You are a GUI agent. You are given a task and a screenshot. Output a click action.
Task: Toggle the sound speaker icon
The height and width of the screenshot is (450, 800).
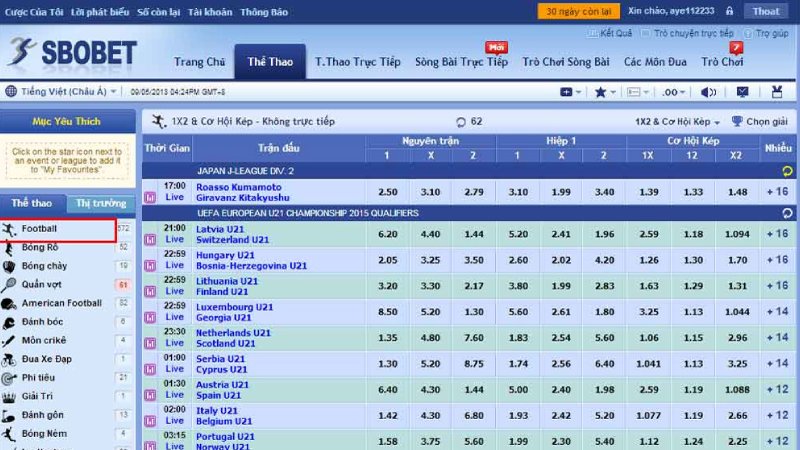click(708, 92)
